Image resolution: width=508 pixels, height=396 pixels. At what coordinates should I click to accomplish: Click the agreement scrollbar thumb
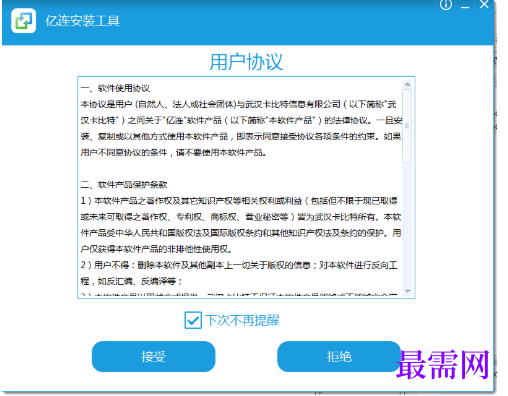pos(407,126)
